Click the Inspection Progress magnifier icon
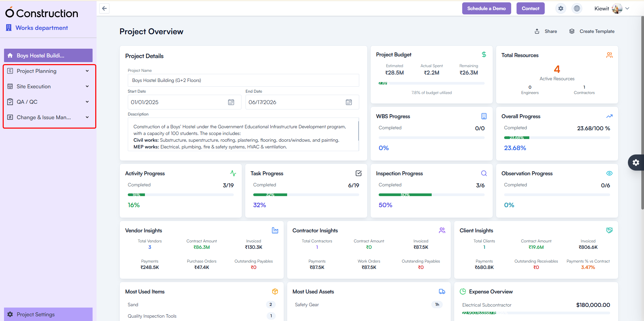Viewport: 644px width, 321px height. click(x=484, y=173)
